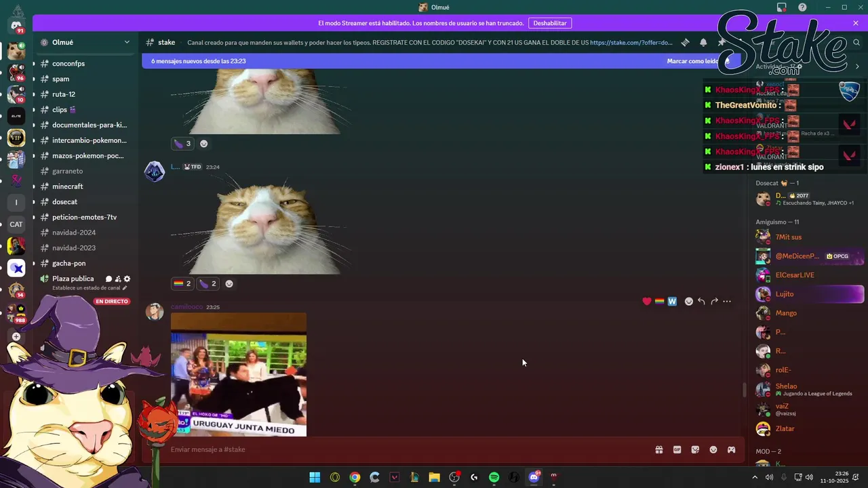868x488 pixels.
Task: Open the sticker picker
Action: pyautogui.click(x=695, y=449)
